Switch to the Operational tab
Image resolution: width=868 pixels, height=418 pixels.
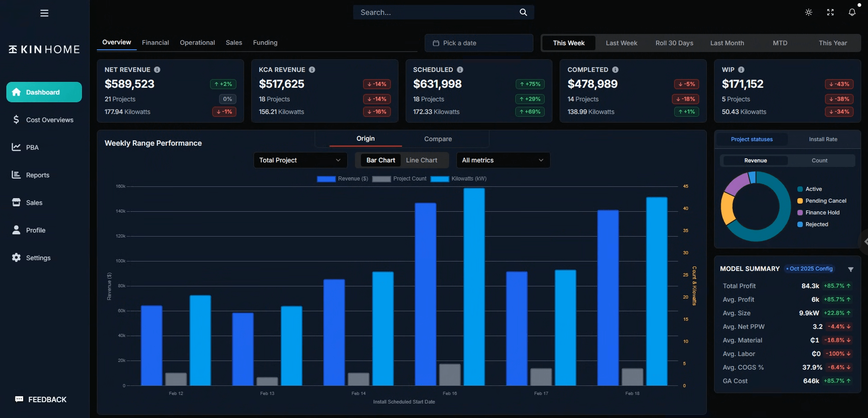pos(197,43)
